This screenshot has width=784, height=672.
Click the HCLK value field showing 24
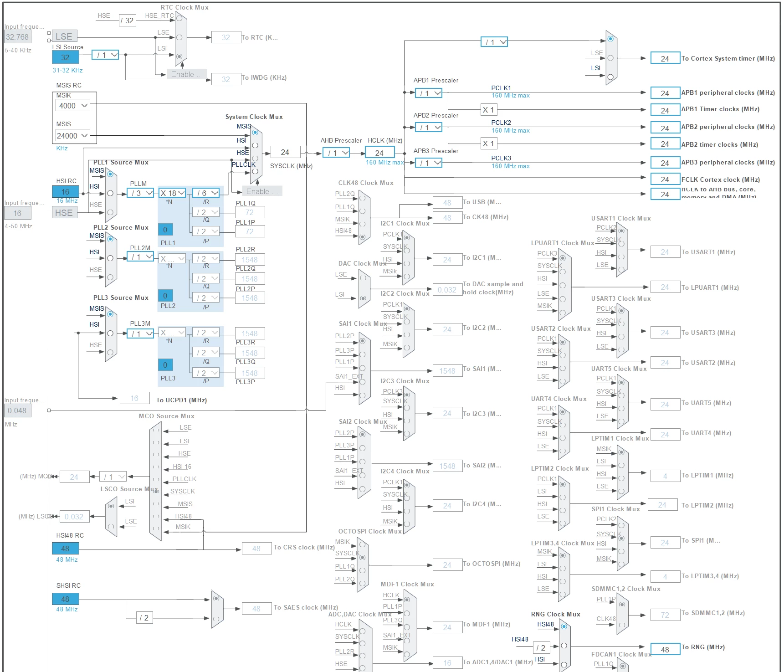(x=380, y=153)
